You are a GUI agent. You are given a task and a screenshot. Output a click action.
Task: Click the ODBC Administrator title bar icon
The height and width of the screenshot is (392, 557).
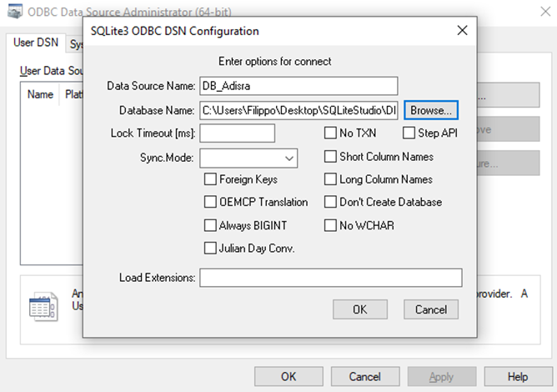point(14,12)
